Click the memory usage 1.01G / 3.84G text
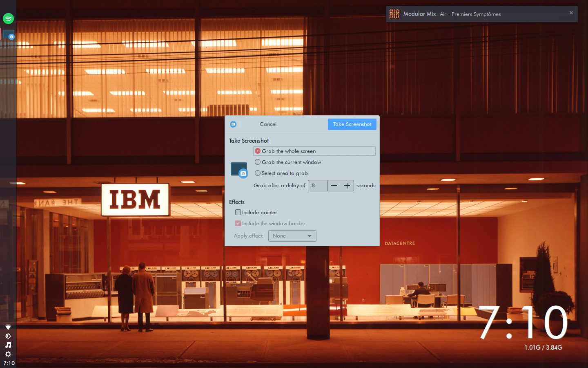 (x=543, y=348)
